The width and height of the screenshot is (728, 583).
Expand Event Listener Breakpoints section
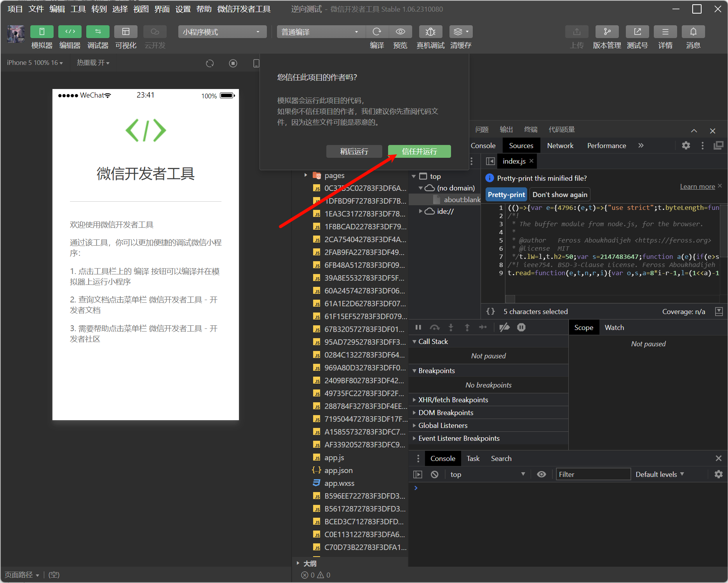(x=415, y=438)
